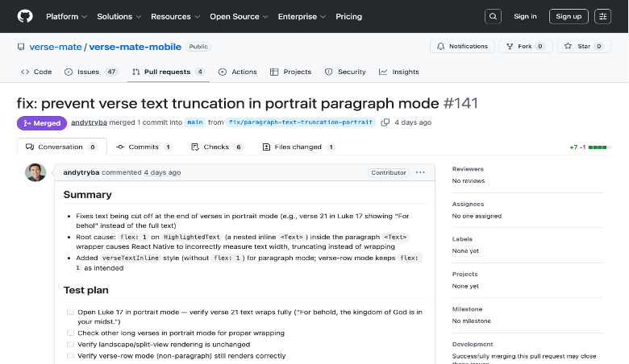This screenshot has height=364, width=629.
Task: Open the comment's three-dot options menu
Action: click(x=420, y=172)
